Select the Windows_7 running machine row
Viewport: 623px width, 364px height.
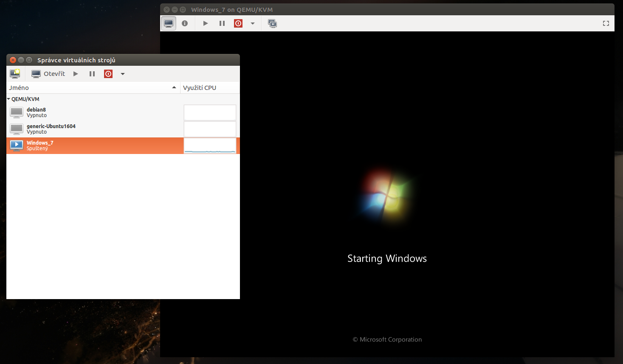(x=123, y=146)
